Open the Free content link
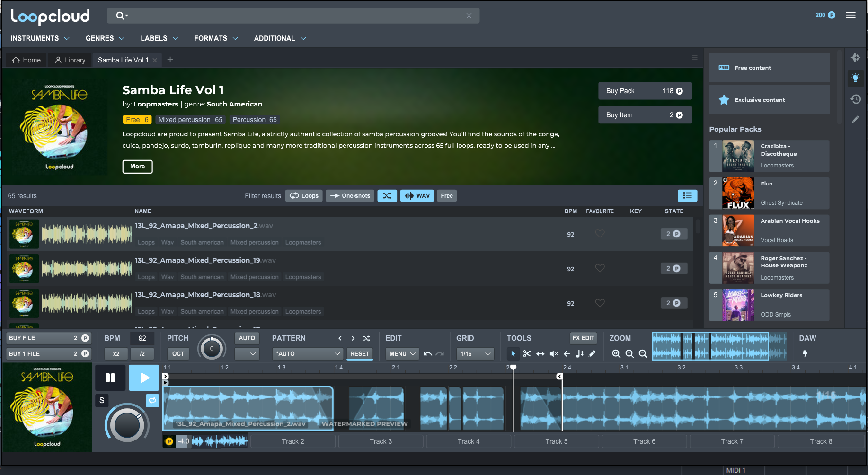The image size is (868, 475). coord(769,68)
